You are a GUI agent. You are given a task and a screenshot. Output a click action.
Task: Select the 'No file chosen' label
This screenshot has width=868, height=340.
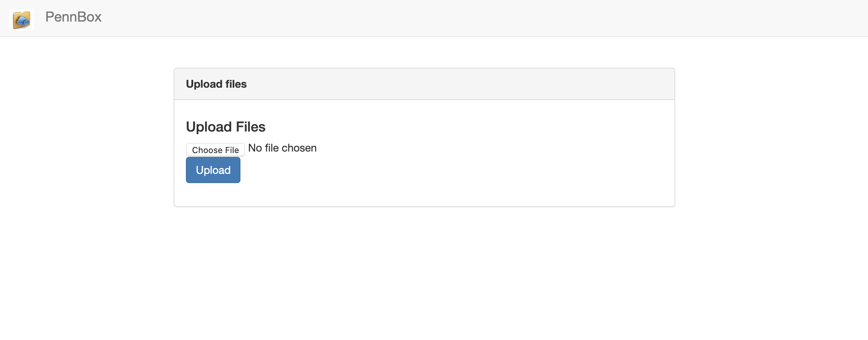click(x=282, y=148)
